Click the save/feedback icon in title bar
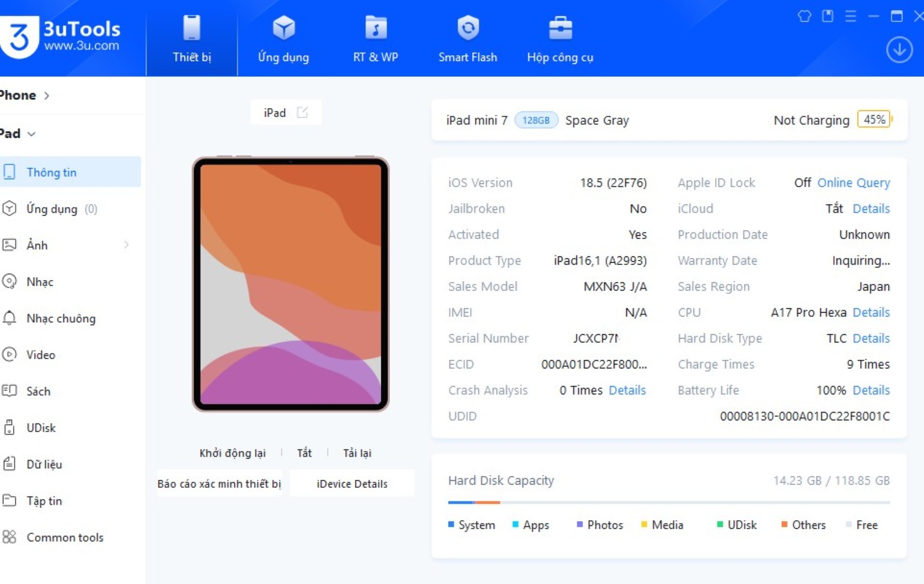The height and width of the screenshot is (584, 924). coord(828,16)
